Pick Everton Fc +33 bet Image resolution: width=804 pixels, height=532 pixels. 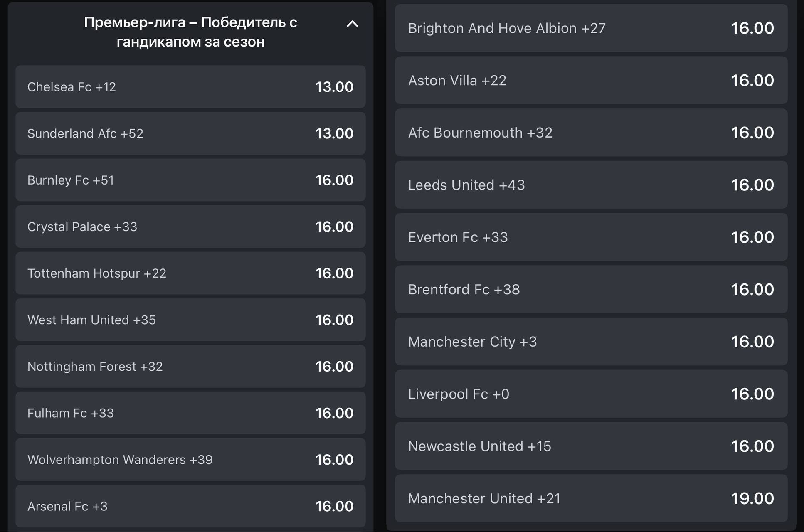tap(591, 237)
